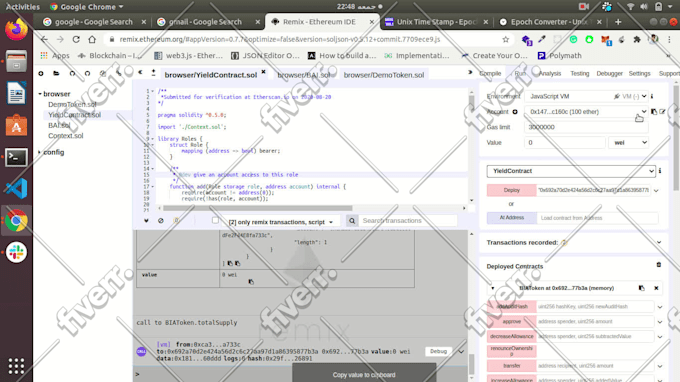
Task: Change the wei unit dropdown
Action: [x=629, y=142]
